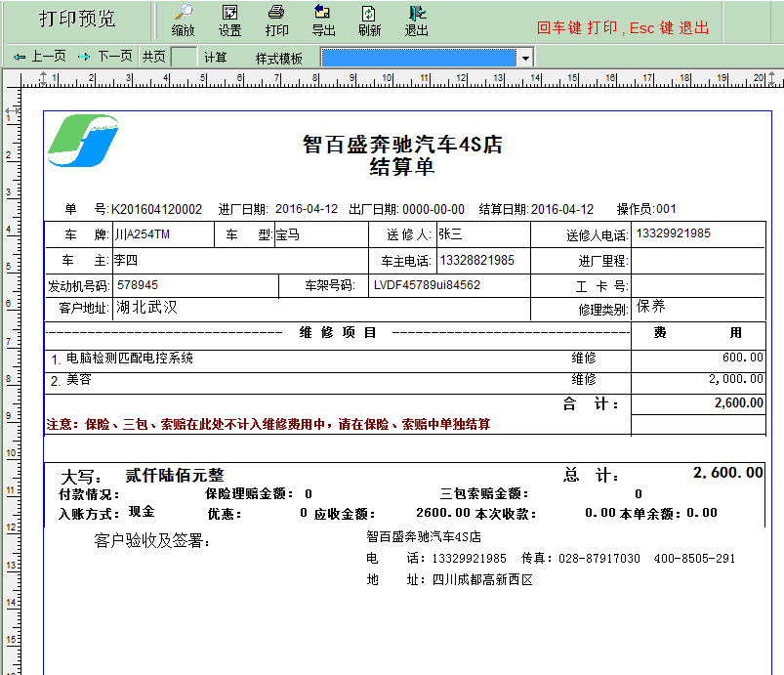Click the sender name 张三
Image resolution: width=784 pixels, height=675 pixels.
(x=450, y=233)
